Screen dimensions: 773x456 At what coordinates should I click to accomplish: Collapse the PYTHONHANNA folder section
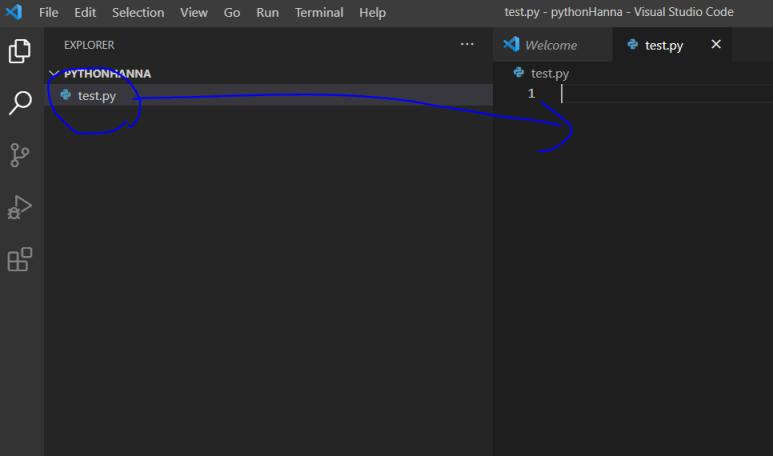tap(54, 73)
